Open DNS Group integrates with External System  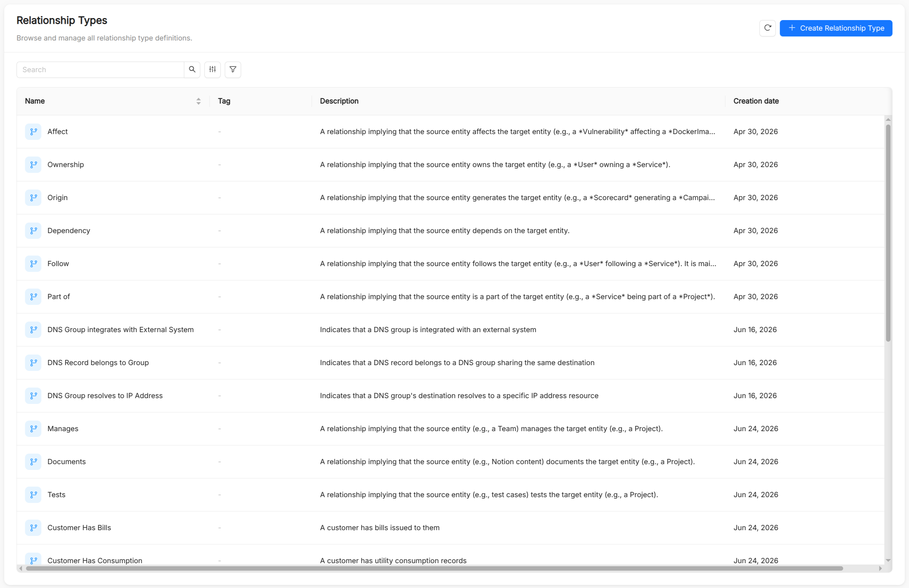click(x=120, y=330)
